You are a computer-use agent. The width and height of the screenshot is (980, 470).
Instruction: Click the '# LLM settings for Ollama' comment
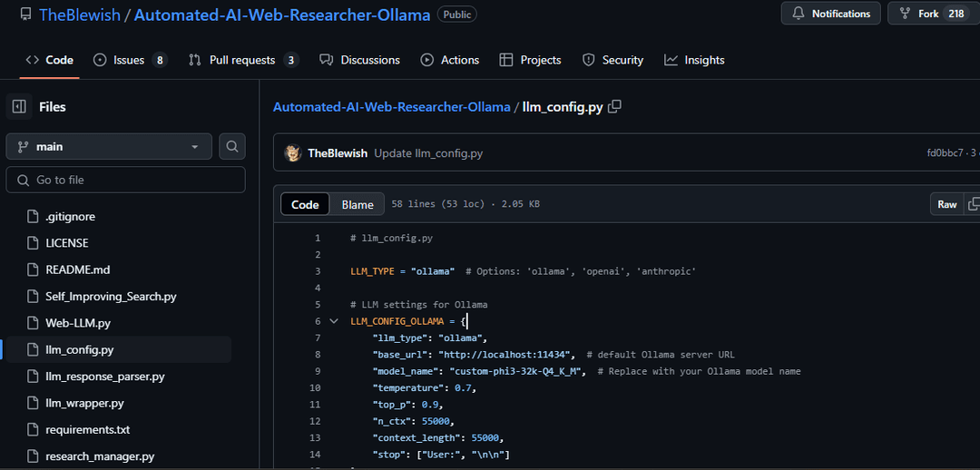tap(418, 304)
